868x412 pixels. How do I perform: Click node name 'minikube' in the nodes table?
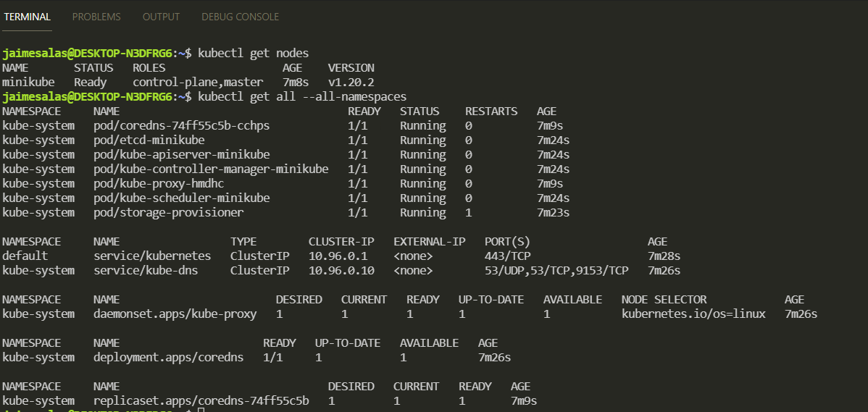(x=28, y=83)
